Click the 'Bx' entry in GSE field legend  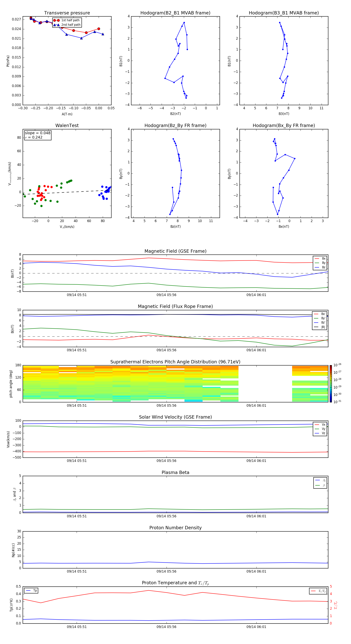(320, 259)
